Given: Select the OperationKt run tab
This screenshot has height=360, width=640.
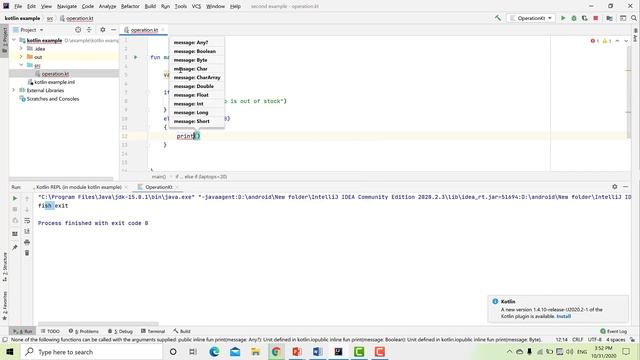Looking at the screenshot, I should 158,187.
